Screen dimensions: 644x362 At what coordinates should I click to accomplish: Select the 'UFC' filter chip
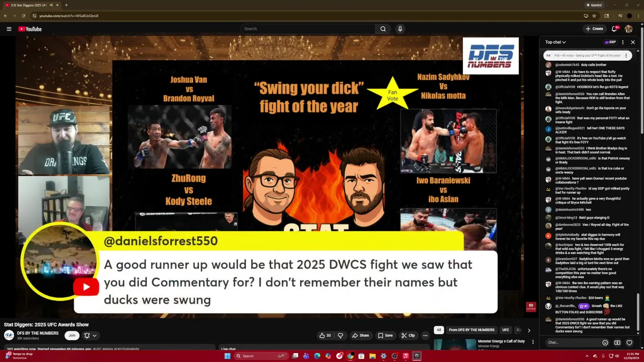(506, 330)
